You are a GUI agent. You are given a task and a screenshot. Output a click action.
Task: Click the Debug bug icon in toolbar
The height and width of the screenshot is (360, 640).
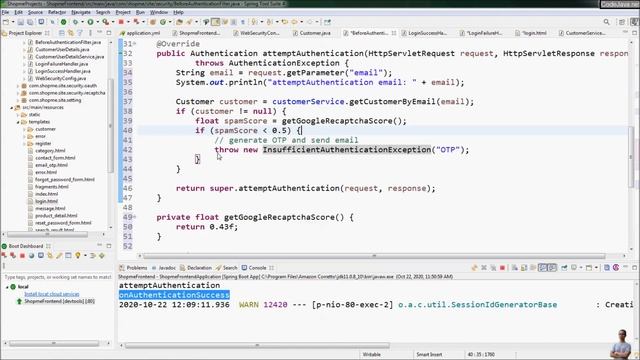[x=75, y=22]
